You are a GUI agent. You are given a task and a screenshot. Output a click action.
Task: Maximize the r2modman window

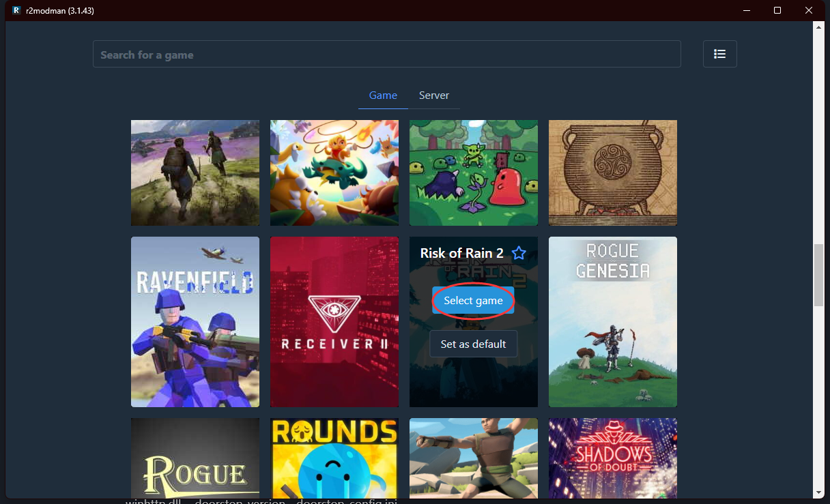coord(777,10)
